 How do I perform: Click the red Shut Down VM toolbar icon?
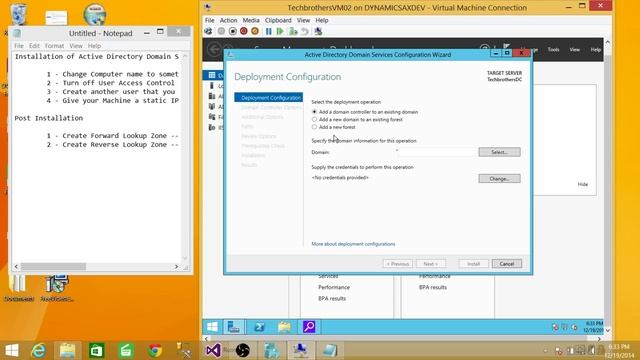pos(244,31)
